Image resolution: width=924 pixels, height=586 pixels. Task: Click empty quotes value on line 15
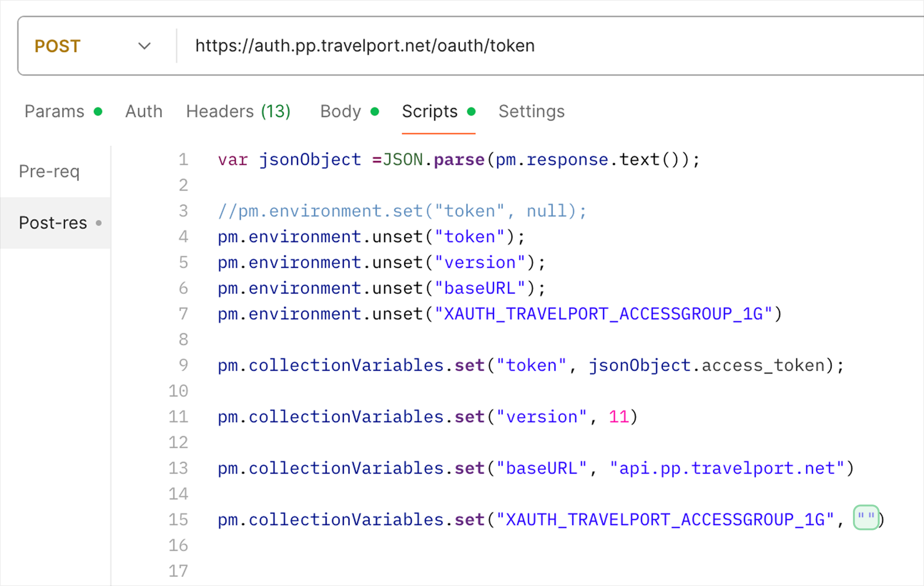point(866,518)
